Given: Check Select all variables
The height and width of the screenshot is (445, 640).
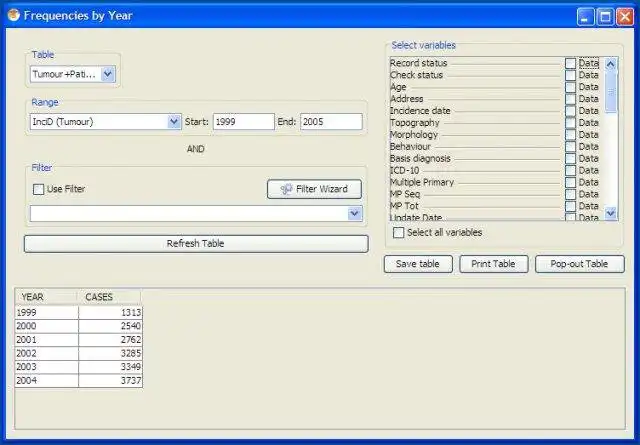Looking at the screenshot, I should pyautogui.click(x=398, y=233).
